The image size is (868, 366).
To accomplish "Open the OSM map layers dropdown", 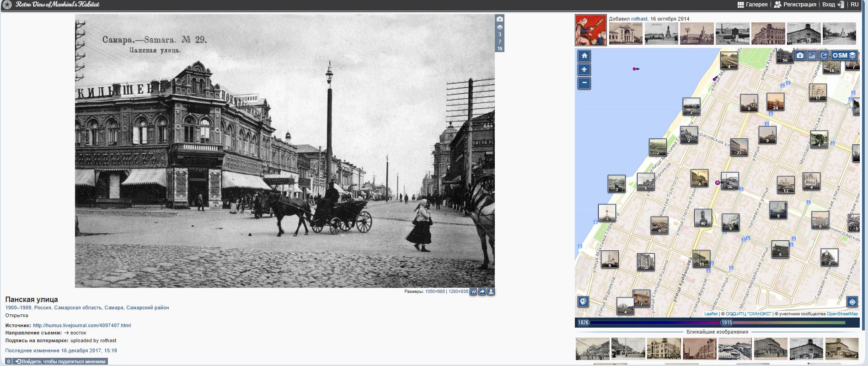I will coord(844,55).
